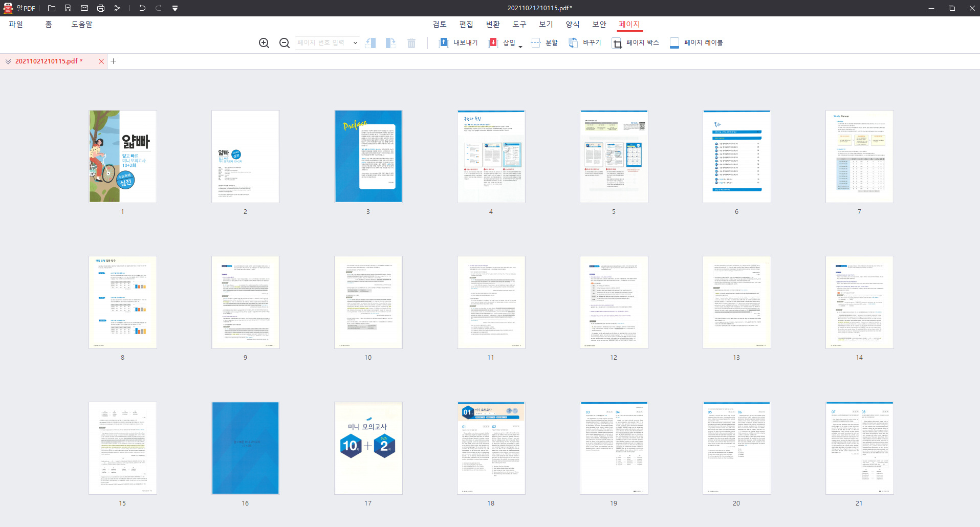Click the 삽입 insert pages button
The height and width of the screenshot is (527, 980).
coord(503,43)
